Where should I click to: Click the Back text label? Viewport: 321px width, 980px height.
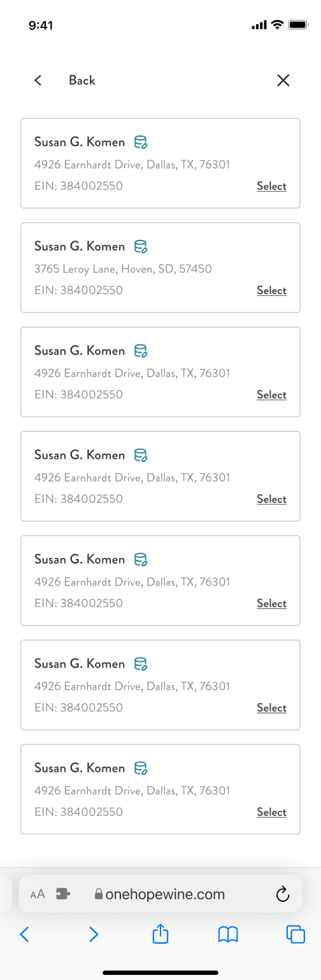[x=82, y=80]
